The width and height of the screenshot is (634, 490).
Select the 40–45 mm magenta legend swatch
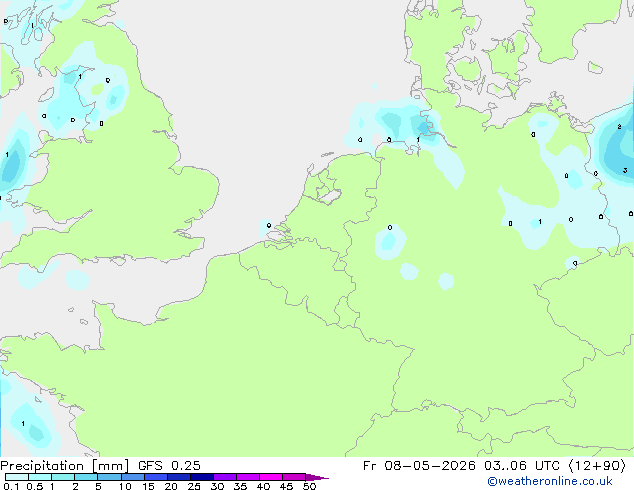pos(271,477)
